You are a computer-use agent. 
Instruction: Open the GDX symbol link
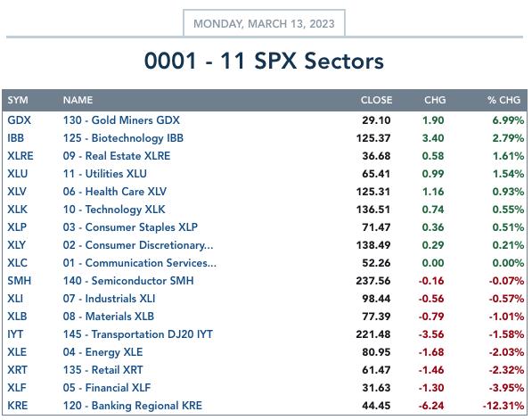(x=19, y=120)
